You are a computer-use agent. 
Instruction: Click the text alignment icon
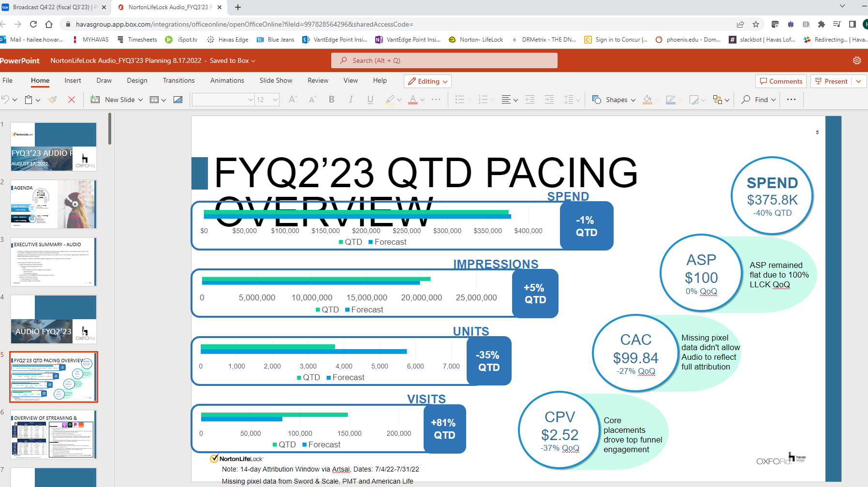506,100
